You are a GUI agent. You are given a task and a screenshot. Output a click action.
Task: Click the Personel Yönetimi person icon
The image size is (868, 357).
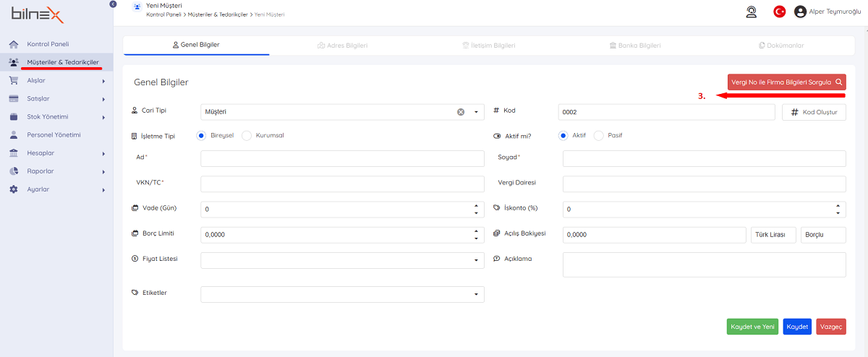pos(13,135)
